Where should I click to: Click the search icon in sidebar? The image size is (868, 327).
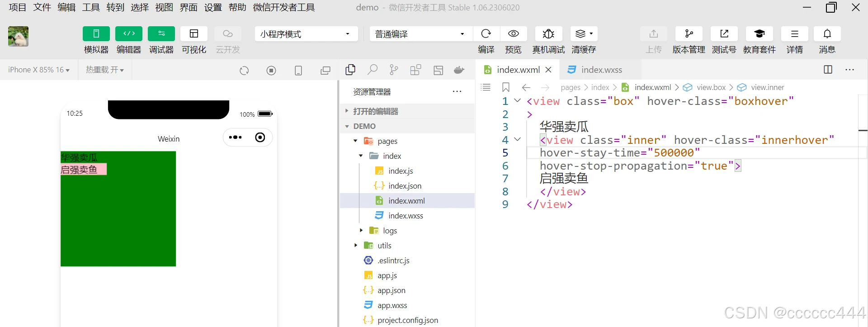[372, 70]
